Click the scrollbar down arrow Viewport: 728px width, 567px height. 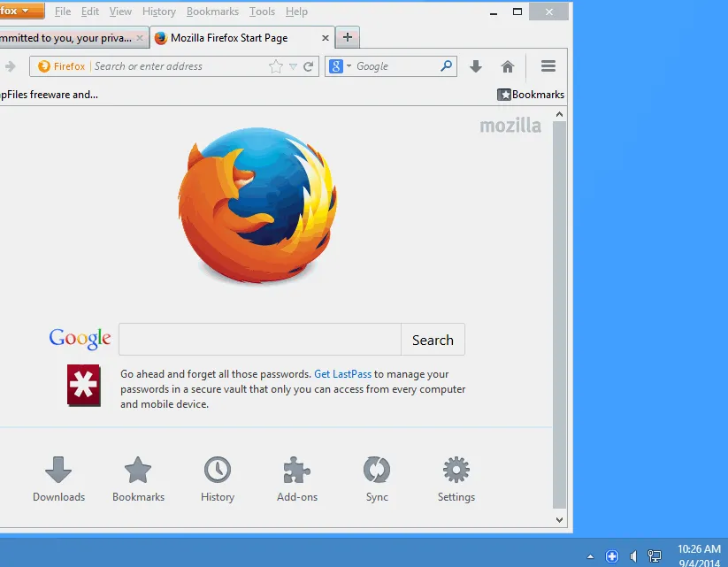click(x=559, y=520)
